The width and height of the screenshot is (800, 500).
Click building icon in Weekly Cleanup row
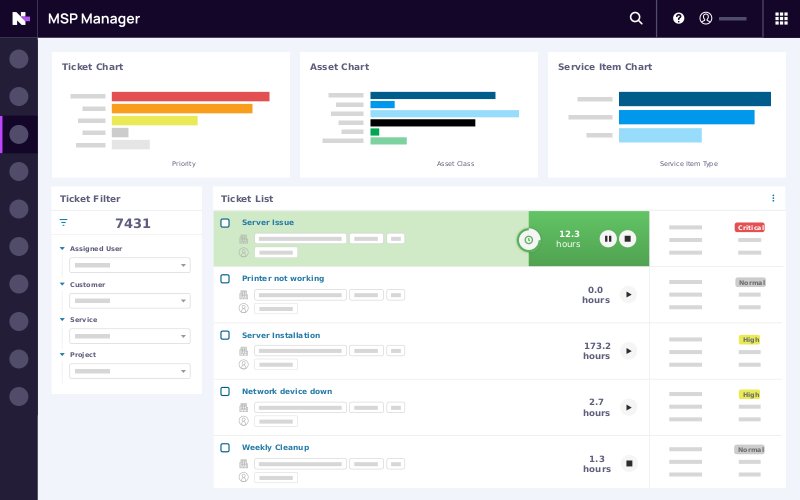(x=243, y=463)
